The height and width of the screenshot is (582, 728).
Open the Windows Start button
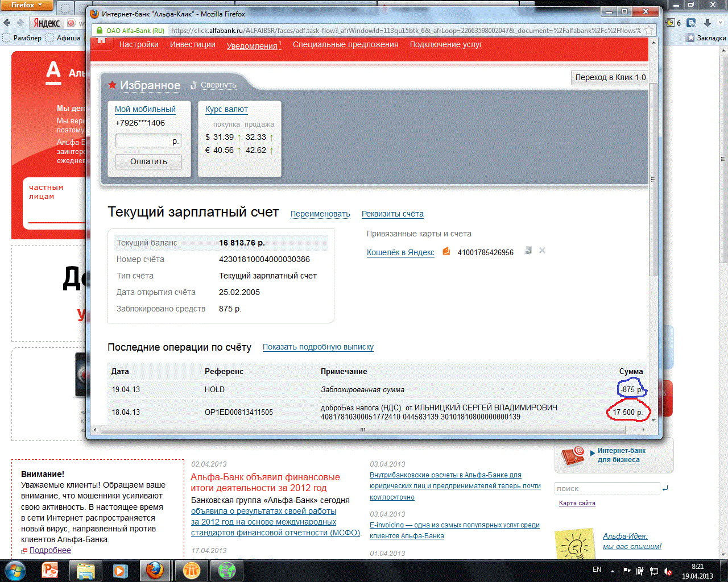[15, 570]
